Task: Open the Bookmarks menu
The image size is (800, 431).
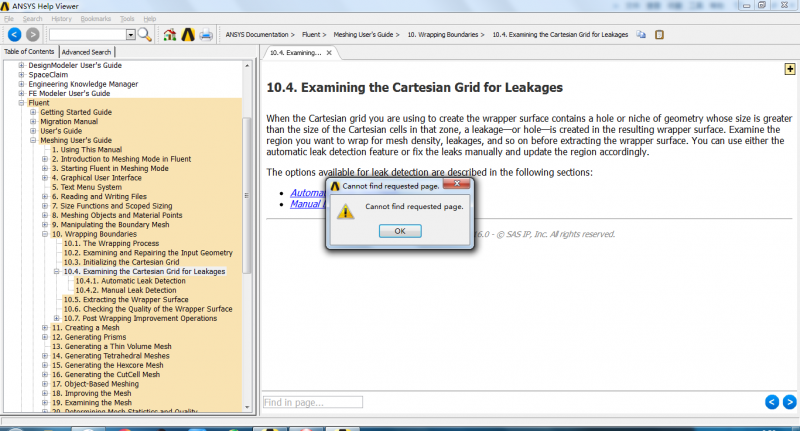Action: pyautogui.click(x=95, y=19)
